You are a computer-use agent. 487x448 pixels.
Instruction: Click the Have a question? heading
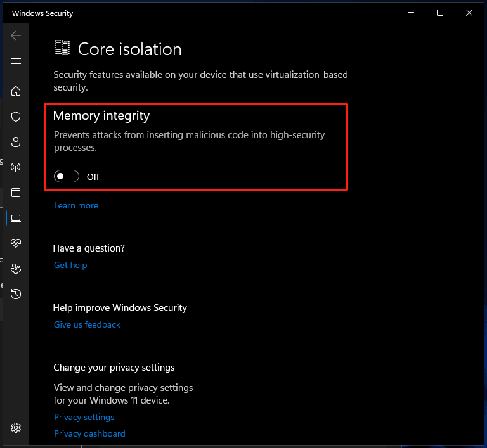point(89,248)
